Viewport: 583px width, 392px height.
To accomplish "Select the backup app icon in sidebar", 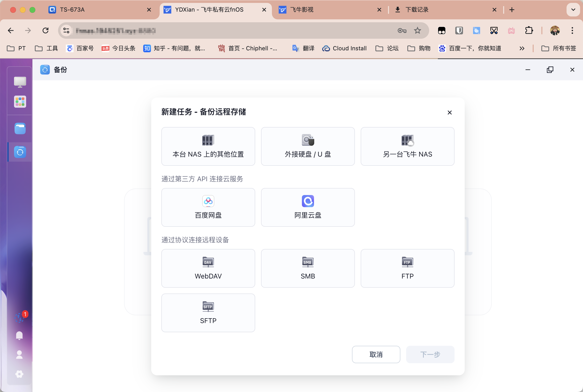I will pos(20,152).
